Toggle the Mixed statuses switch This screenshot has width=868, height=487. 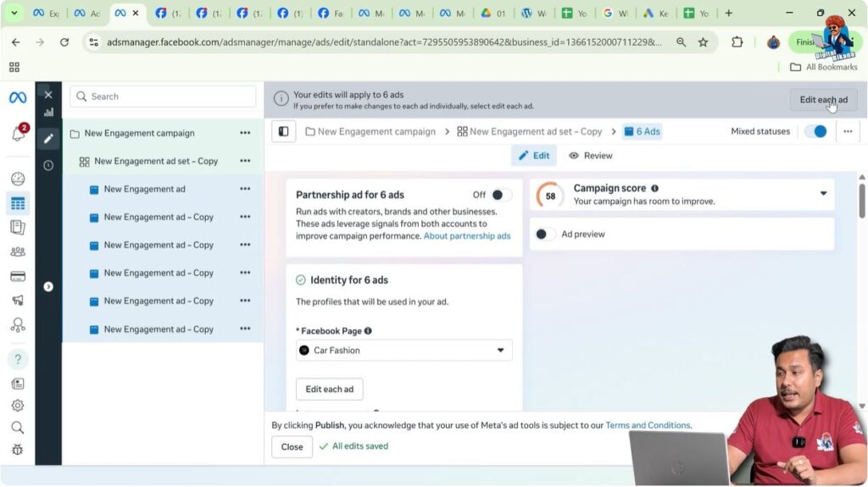(816, 132)
